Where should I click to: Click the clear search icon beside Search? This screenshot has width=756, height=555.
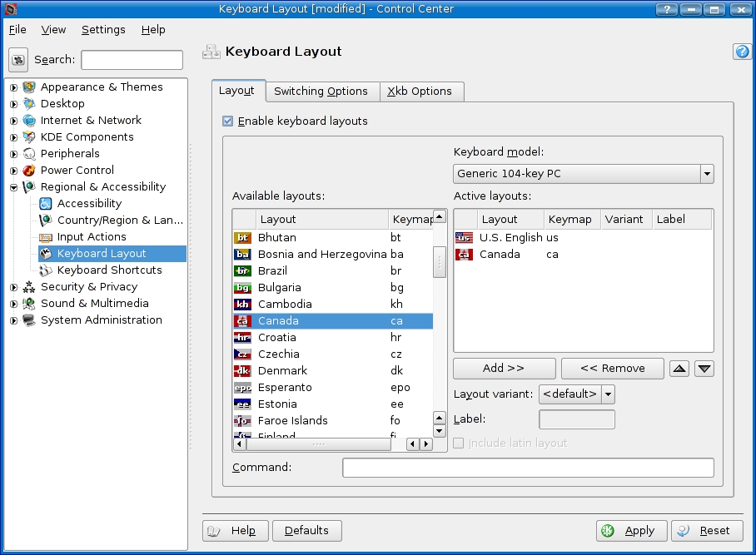coord(18,60)
